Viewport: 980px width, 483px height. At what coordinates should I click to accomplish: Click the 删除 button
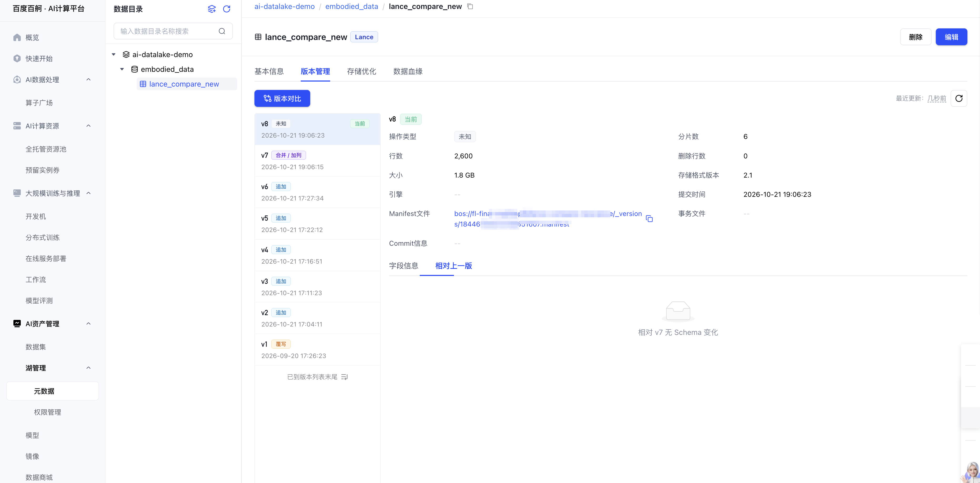pos(915,37)
